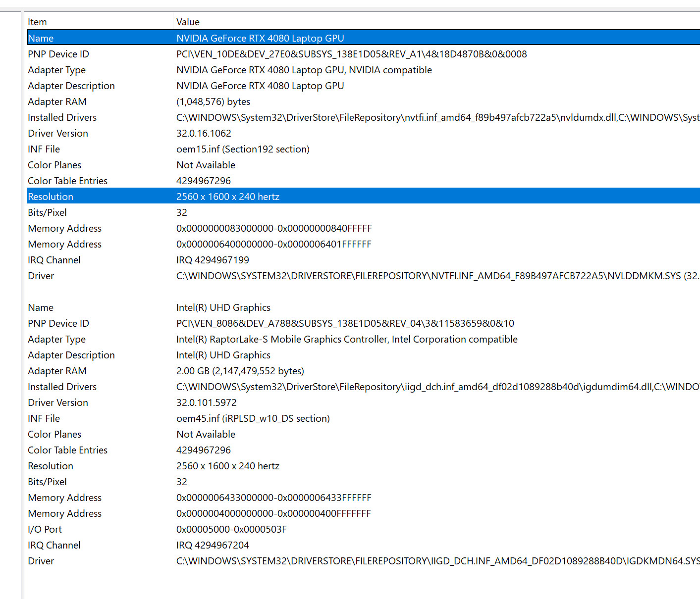Image resolution: width=700 pixels, height=599 pixels.
Task: Select the highlighted Resolution row label
Action: click(51, 197)
